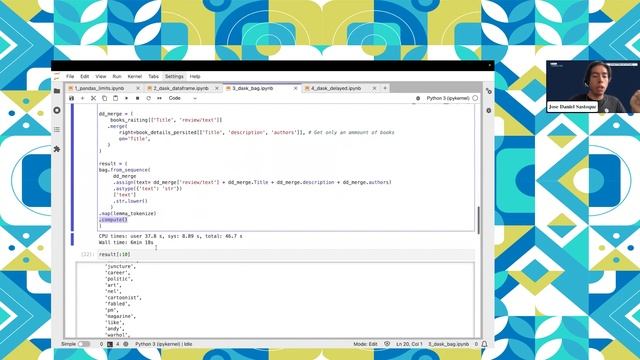Click the kernel status circle indicator
Screen dimensions: 640x360
[475, 98]
